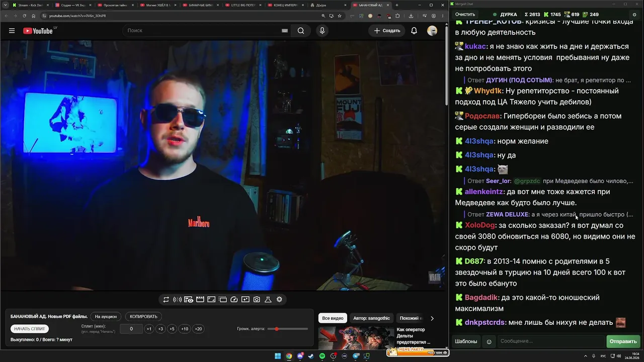Open Chrome from the taskbar

coord(289,356)
